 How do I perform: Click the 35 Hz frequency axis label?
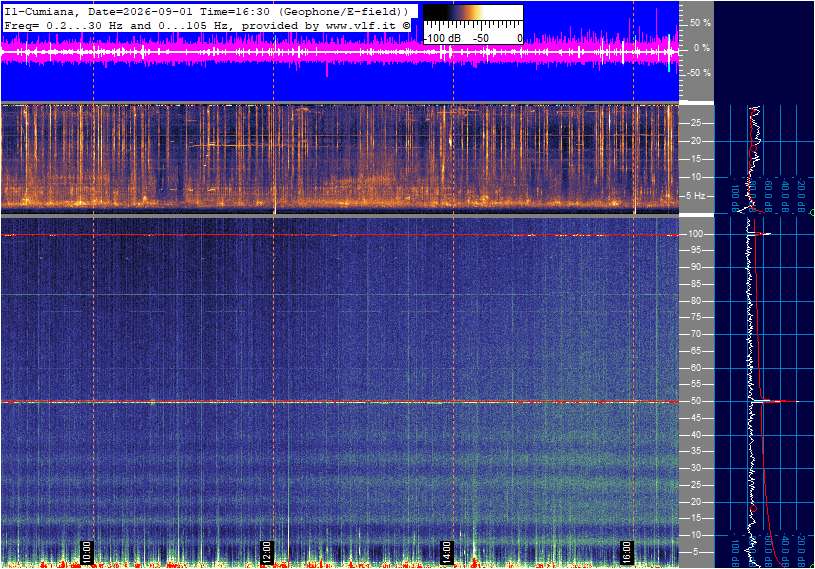695,452
